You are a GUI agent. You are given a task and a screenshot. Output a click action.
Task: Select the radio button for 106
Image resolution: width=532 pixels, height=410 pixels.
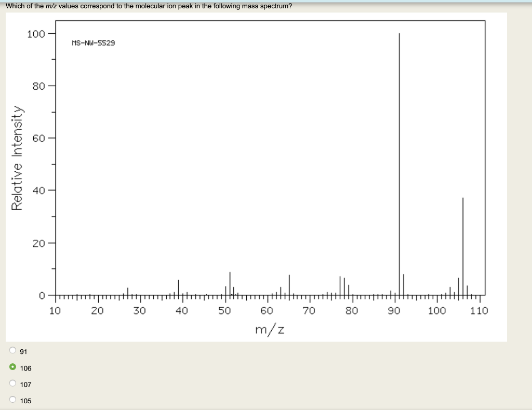(x=11, y=366)
